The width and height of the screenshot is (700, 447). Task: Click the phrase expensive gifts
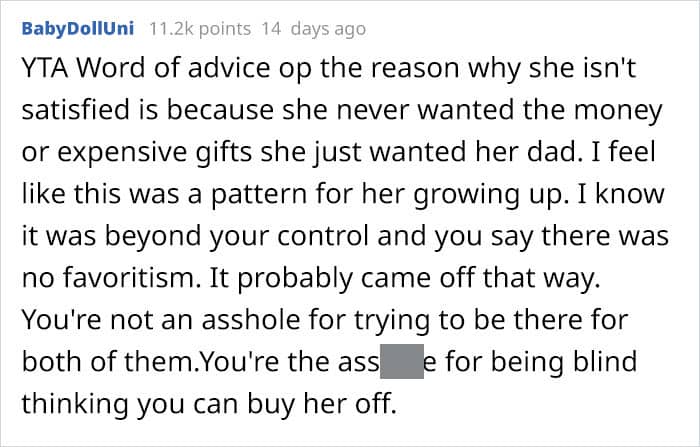point(154,152)
